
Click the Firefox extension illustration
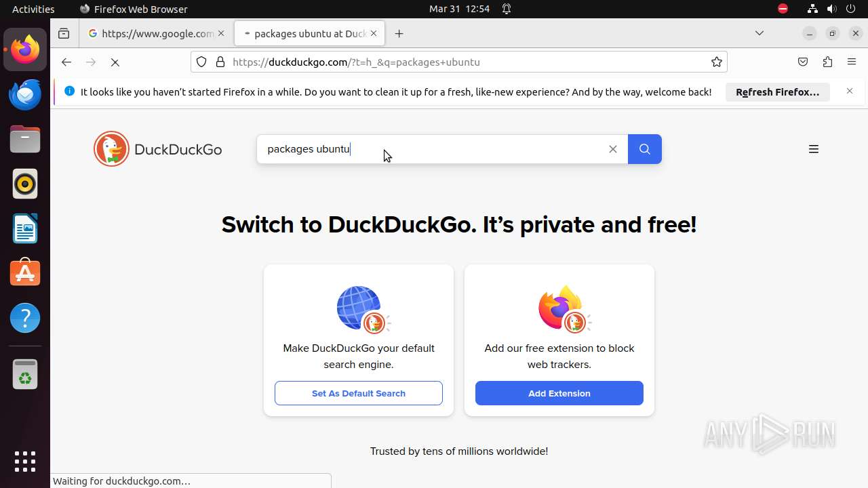click(564, 309)
